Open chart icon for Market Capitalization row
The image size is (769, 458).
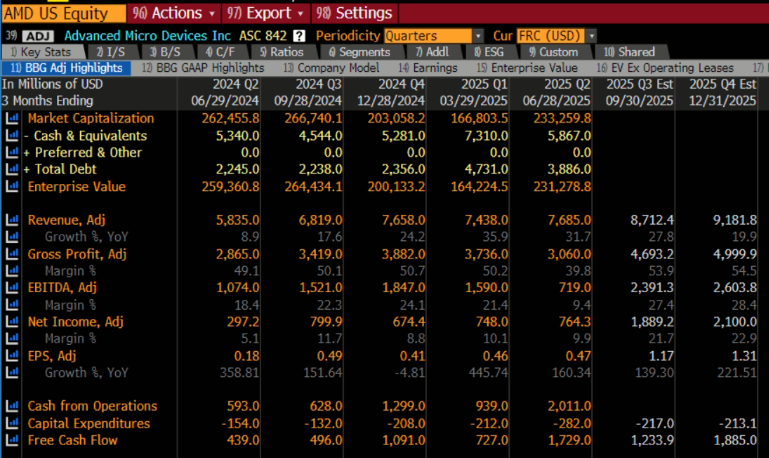click(x=12, y=118)
